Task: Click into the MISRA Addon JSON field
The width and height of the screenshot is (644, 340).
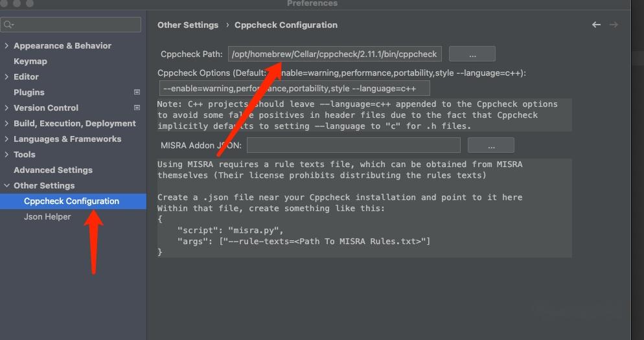Action: 353,145
